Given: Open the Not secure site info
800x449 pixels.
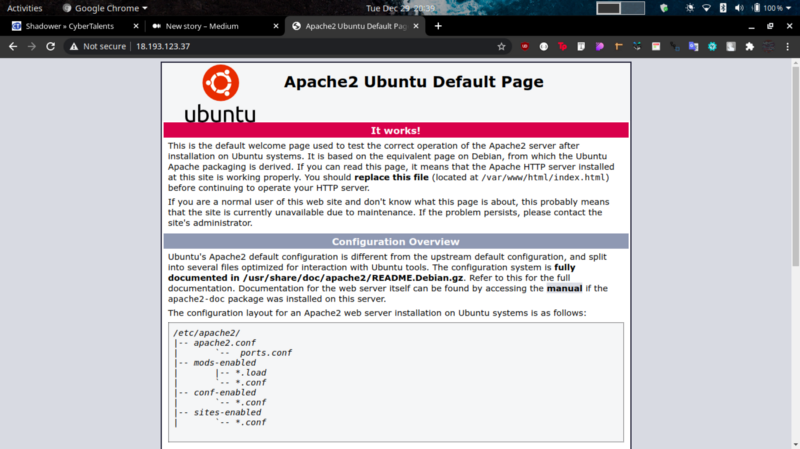Looking at the screenshot, I should pos(97,46).
